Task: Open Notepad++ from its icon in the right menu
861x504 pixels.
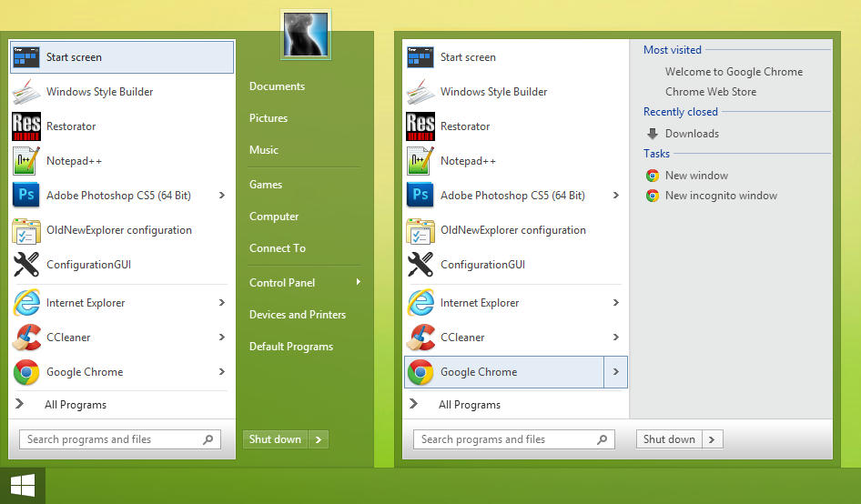Action: pyautogui.click(x=420, y=161)
